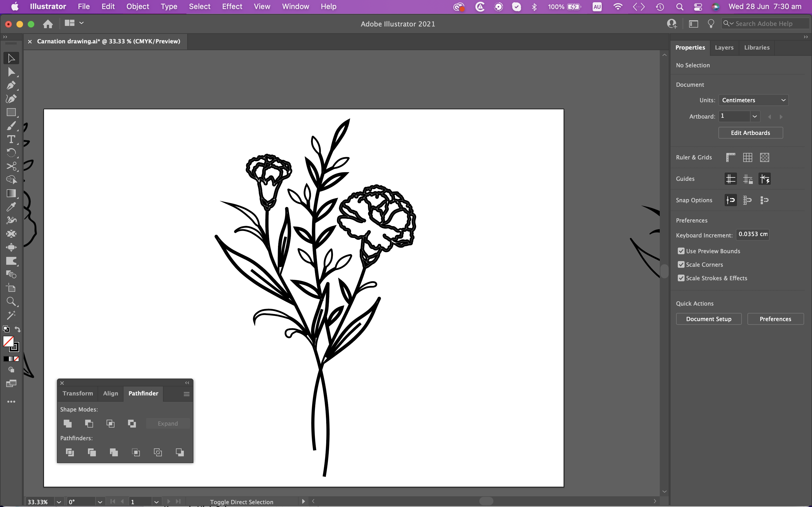Open the Units dropdown in Document section
Screen dimensions: 812x507
click(753, 100)
